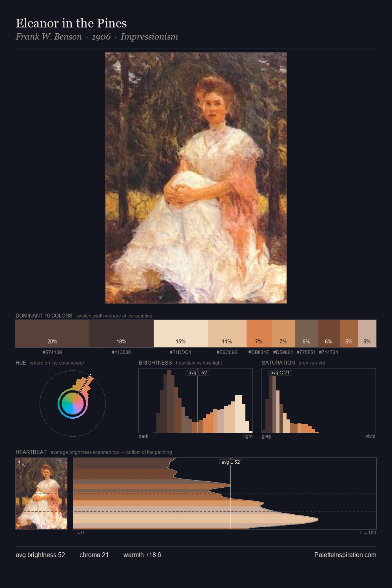This screenshot has width=392, height=588.
Task: Click the 'dark' axis label
Action: click(x=143, y=436)
